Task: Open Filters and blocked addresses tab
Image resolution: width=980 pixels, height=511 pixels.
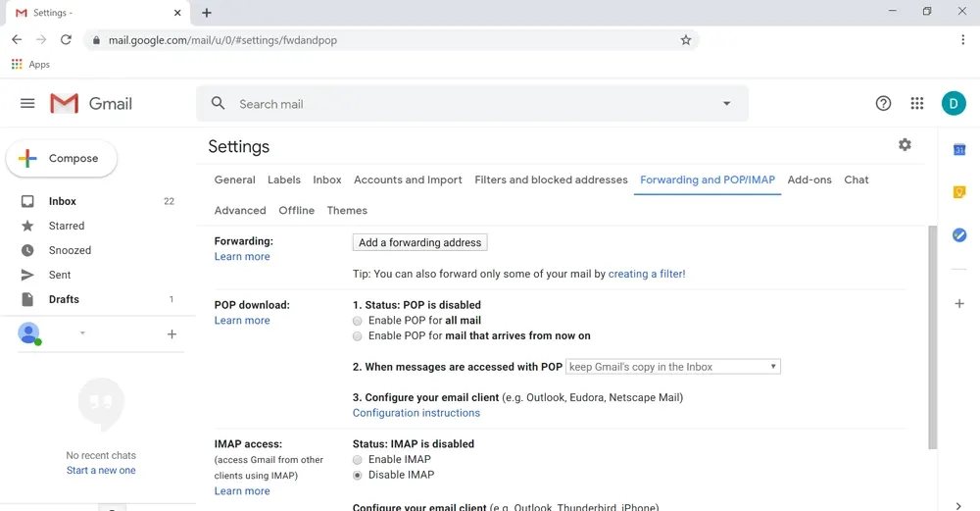Action: pyautogui.click(x=551, y=180)
